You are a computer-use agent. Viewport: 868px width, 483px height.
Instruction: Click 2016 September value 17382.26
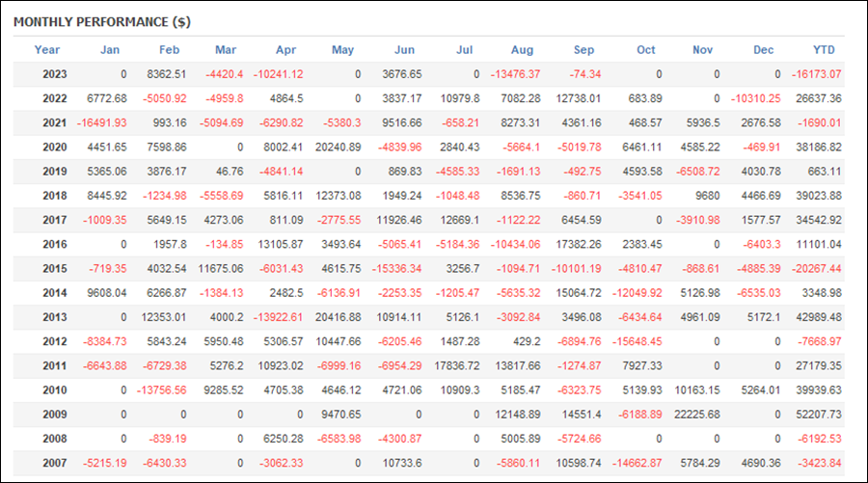(x=579, y=245)
